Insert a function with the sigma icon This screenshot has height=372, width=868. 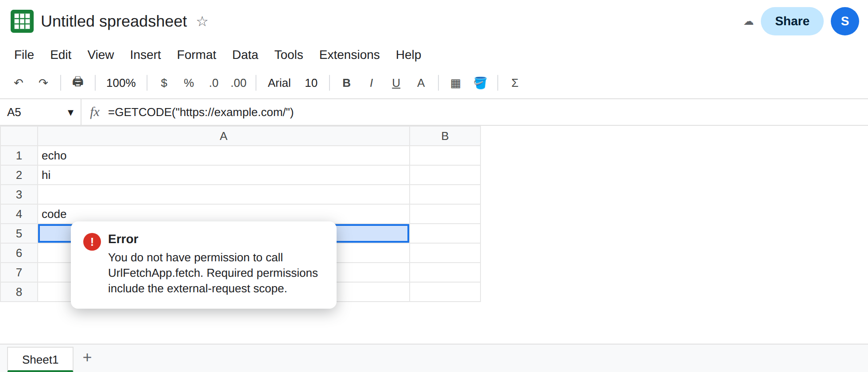(x=515, y=83)
